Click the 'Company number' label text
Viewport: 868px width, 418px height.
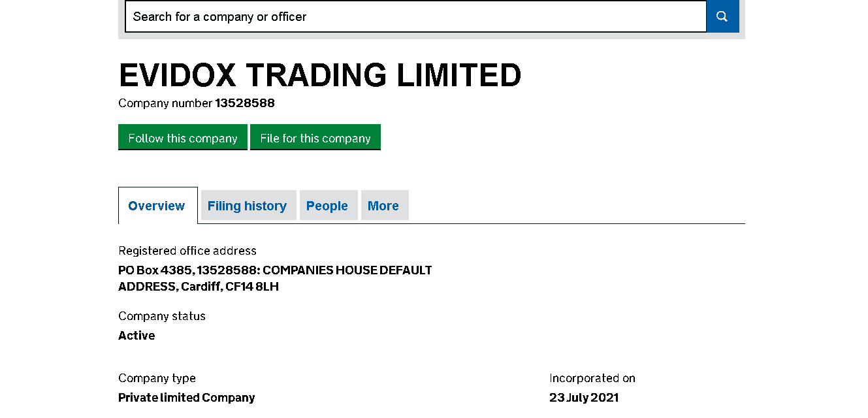[165, 103]
